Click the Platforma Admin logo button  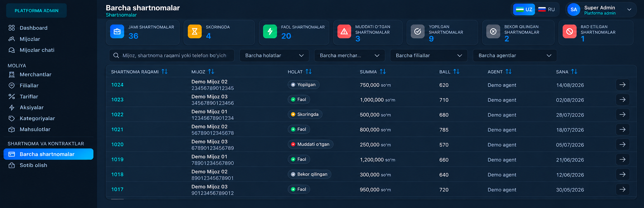point(37,11)
